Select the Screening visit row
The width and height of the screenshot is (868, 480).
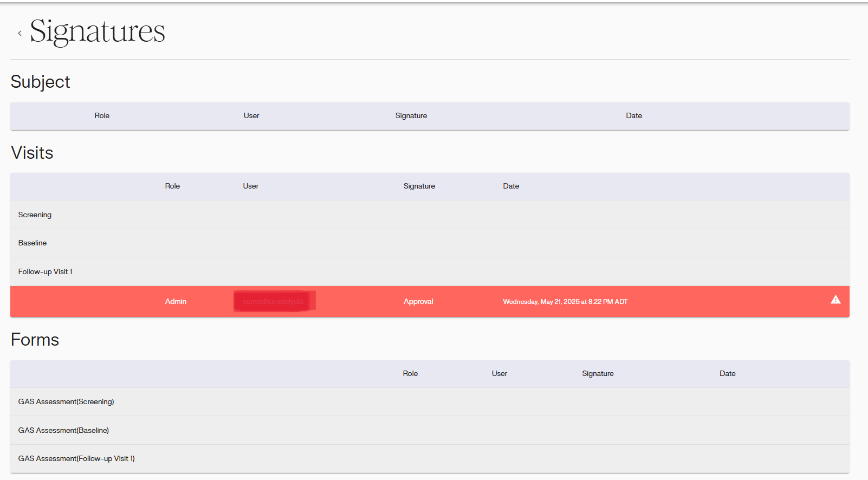tap(35, 215)
